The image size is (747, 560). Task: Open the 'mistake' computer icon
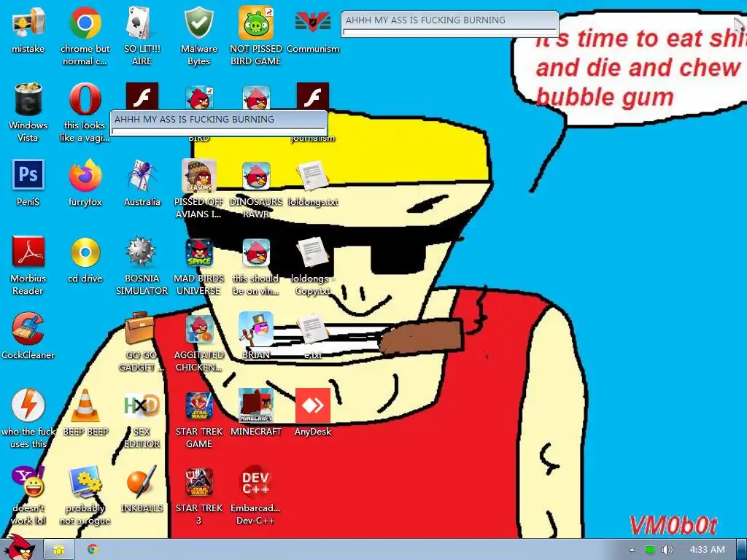click(x=28, y=23)
